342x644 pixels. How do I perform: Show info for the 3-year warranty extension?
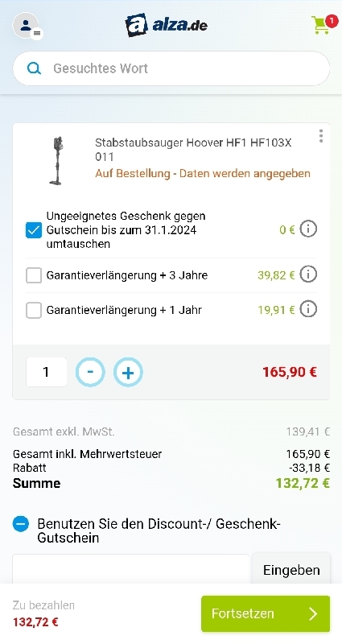click(308, 275)
